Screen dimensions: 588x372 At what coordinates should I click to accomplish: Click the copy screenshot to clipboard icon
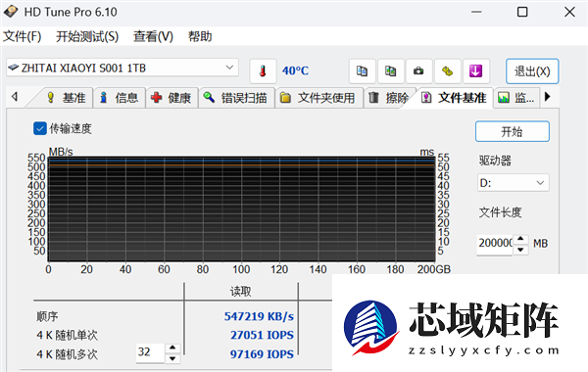coord(390,70)
